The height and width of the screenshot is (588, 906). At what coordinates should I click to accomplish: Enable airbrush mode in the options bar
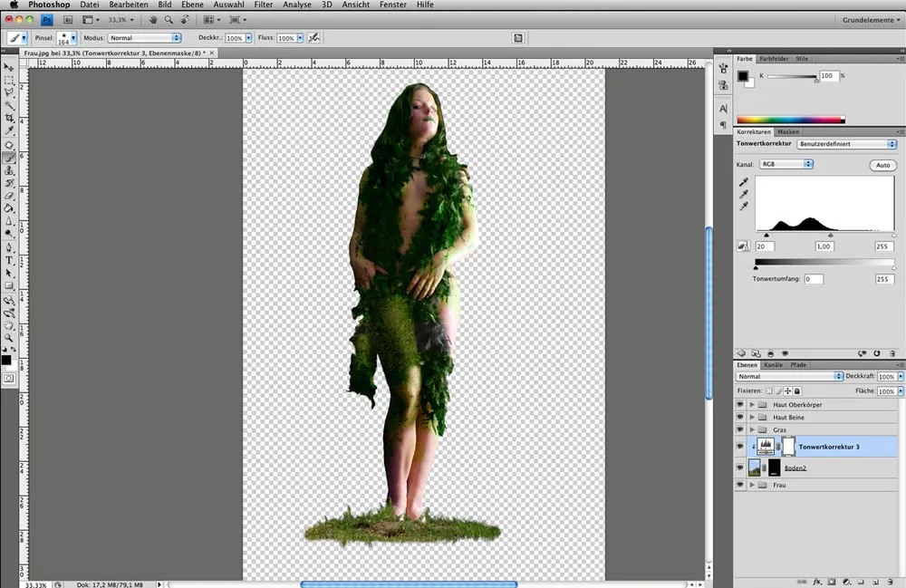pos(313,38)
